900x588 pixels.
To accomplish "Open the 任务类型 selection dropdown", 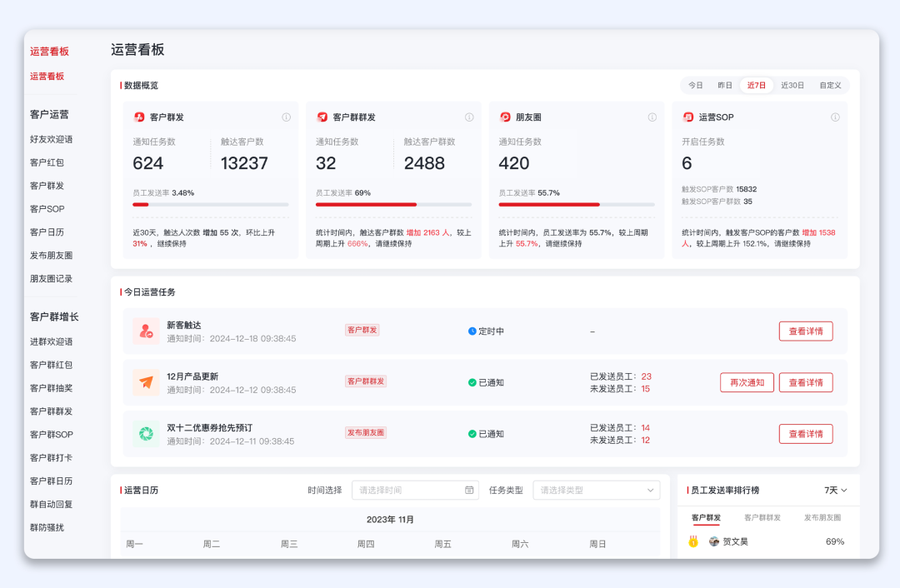I will [596, 490].
